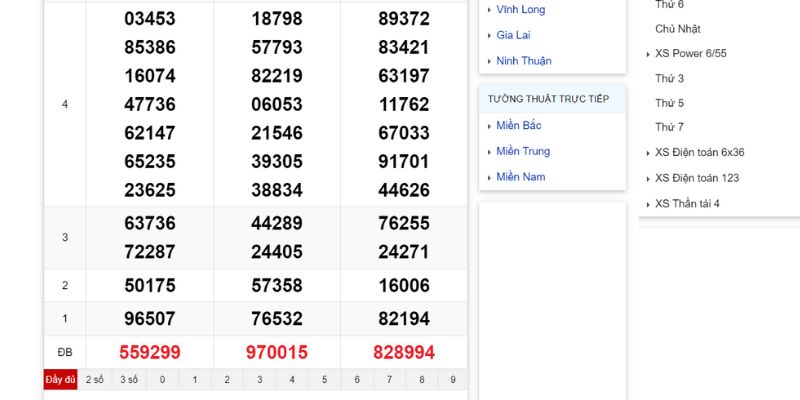
Task: Open the Gia Lai lottery link
Action: click(x=513, y=35)
